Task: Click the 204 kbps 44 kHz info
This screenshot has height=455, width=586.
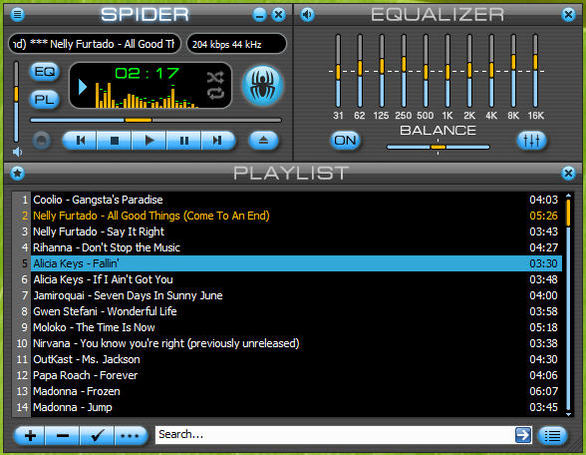Action: tap(237, 44)
